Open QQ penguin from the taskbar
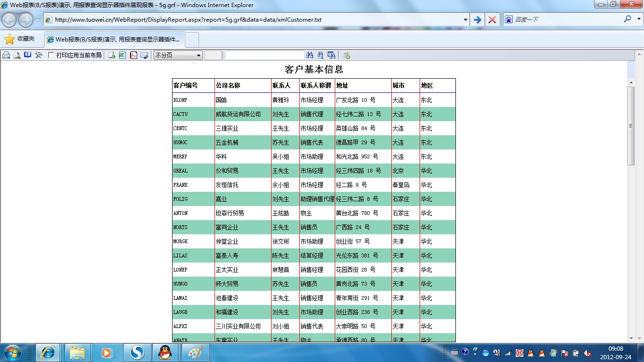Viewport: 644px width, 362px height. point(165,352)
